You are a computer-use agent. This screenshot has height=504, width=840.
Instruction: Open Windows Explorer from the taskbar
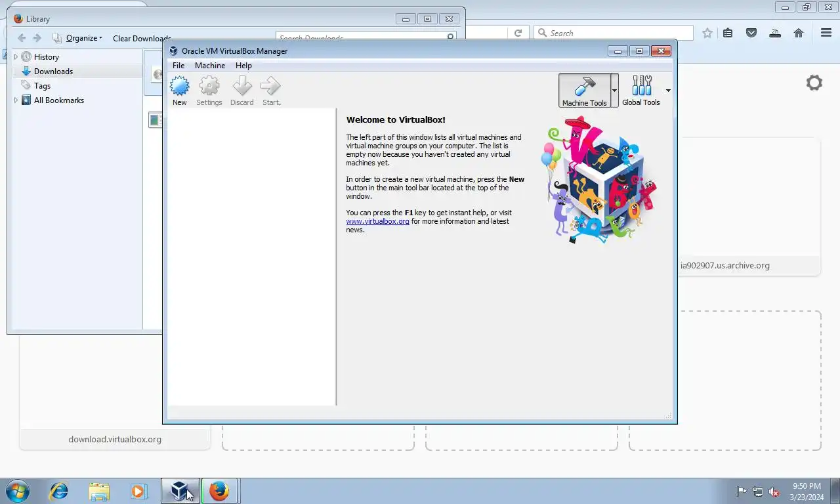[99, 491]
